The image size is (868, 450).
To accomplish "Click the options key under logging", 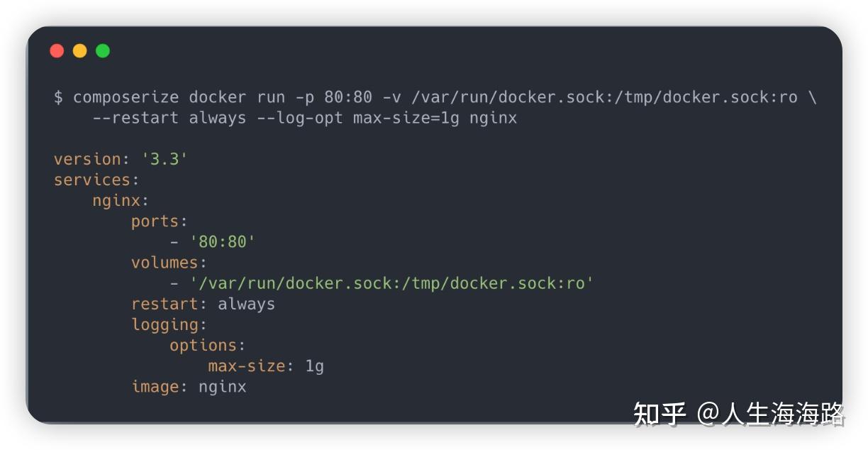I will tap(203, 345).
